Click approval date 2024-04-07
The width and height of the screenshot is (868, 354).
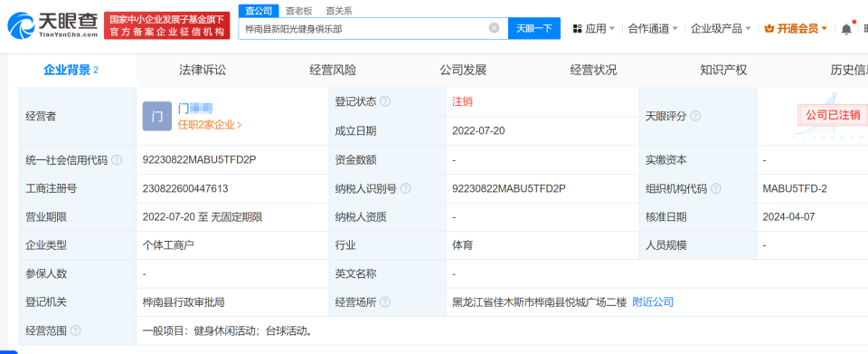pos(788,217)
